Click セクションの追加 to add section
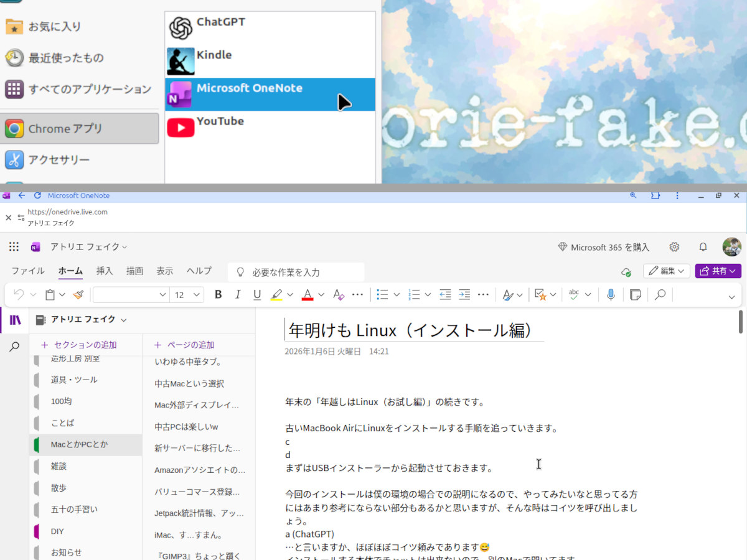The width and height of the screenshot is (747, 560). (78, 345)
